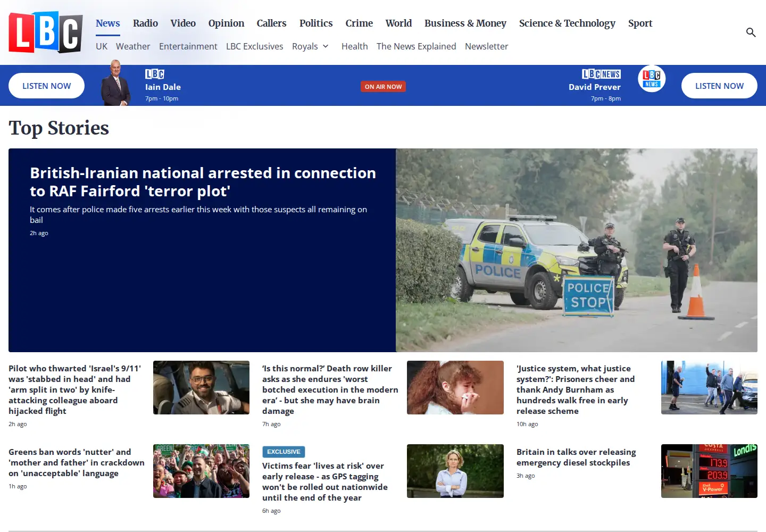Click the fuel price sign thumbnail

[x=709, y=471]
